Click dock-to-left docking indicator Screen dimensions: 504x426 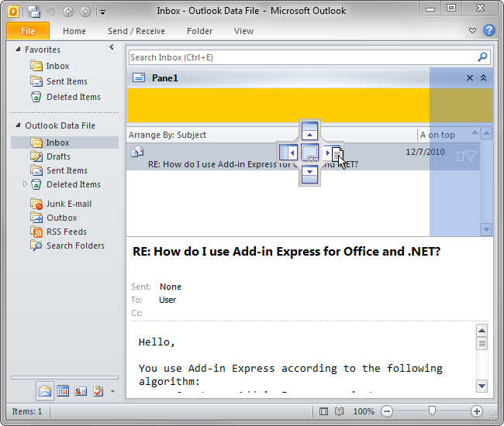(x=288, y=152)
